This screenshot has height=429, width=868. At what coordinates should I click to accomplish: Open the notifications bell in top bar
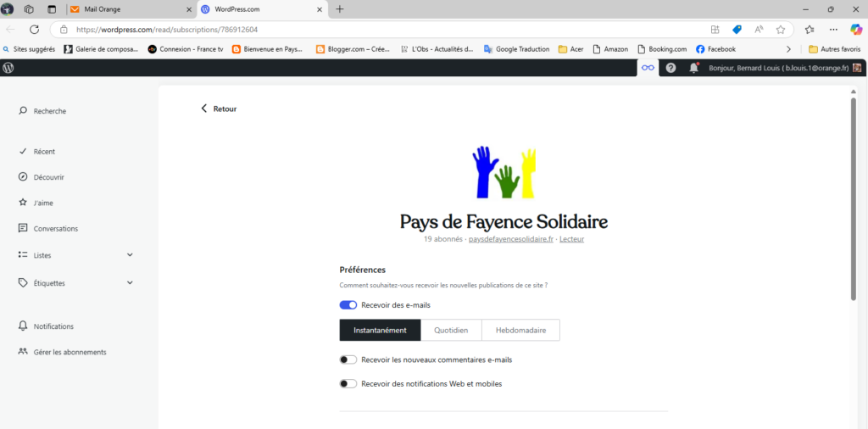point(694,68)
